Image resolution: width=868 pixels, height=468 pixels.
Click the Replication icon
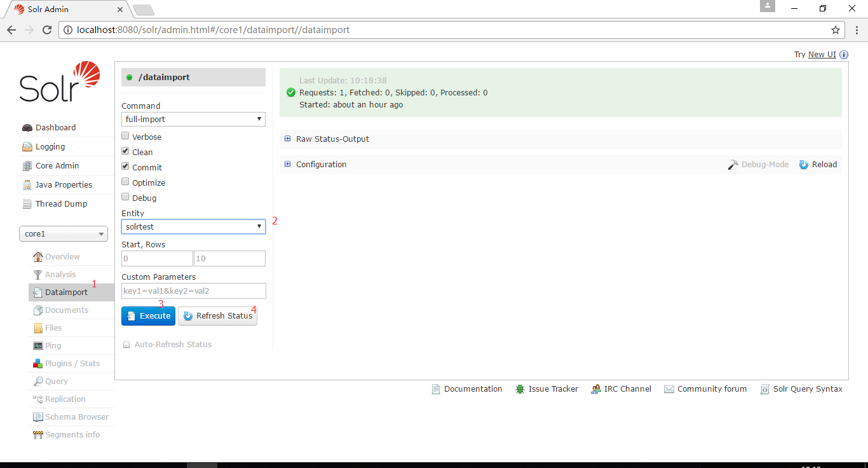38,399
